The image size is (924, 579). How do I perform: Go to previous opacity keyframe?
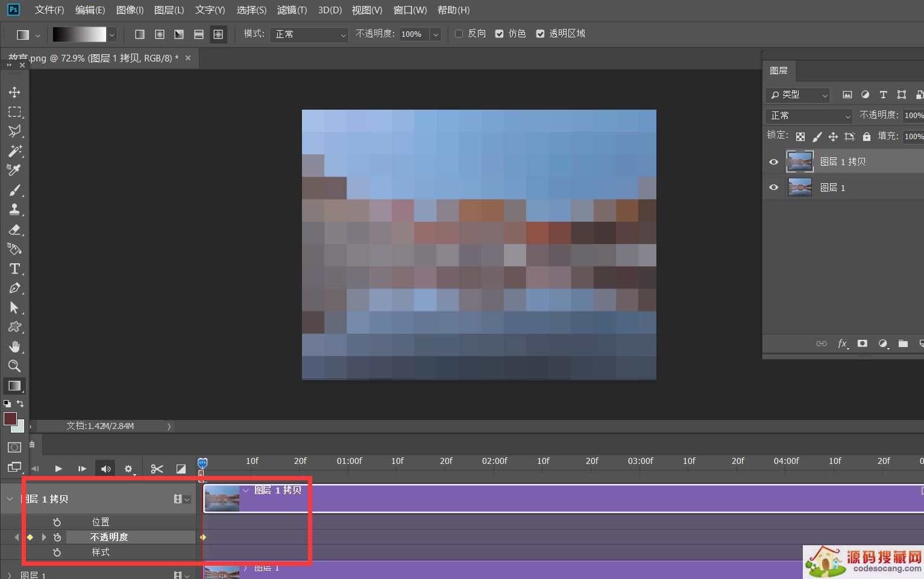[17, 537]
